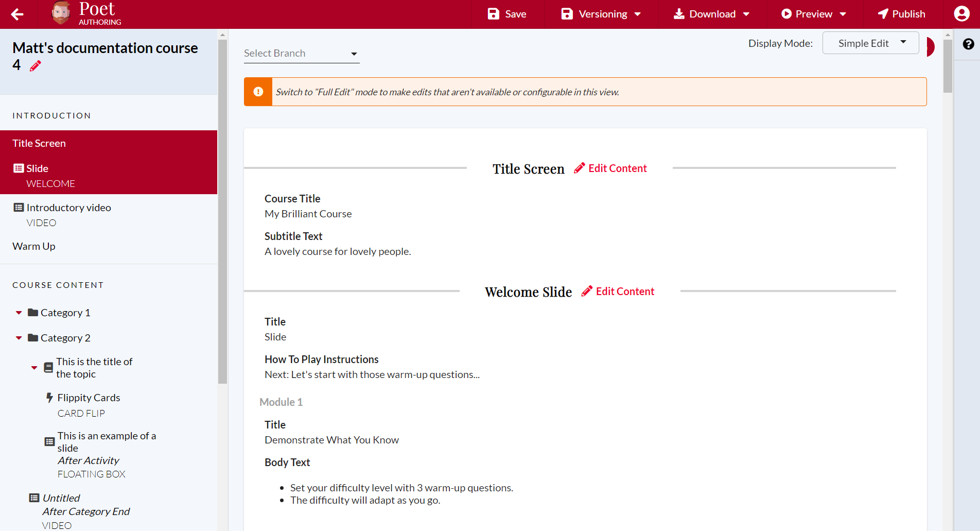Viewport: 980px width, 531px height.
Task: Select the Versioning menu
Action: 601,14
